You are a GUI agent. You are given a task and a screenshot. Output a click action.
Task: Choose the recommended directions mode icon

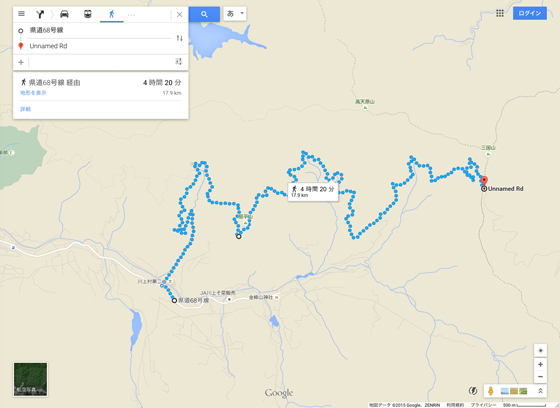(40, 14)
